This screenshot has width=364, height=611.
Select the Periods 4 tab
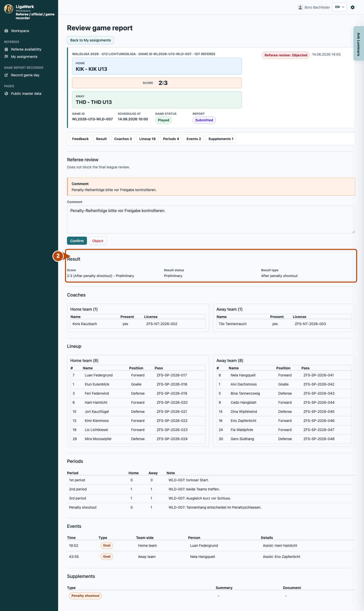coord(171,139)
